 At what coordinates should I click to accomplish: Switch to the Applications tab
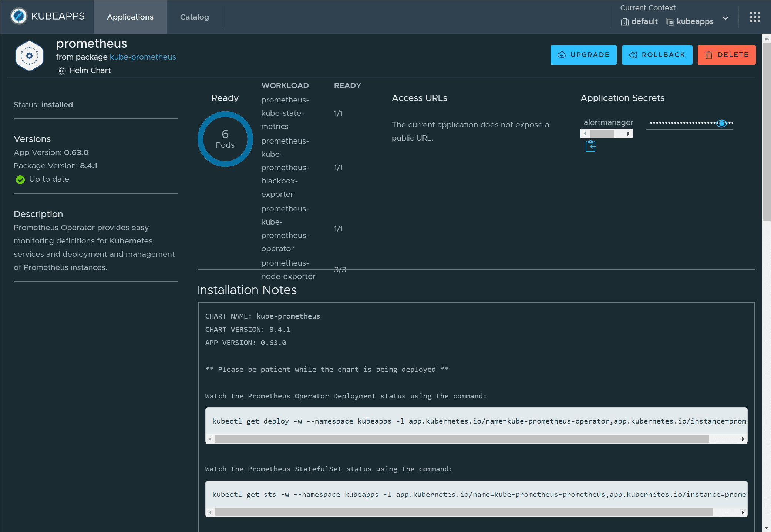click(130, 17)
